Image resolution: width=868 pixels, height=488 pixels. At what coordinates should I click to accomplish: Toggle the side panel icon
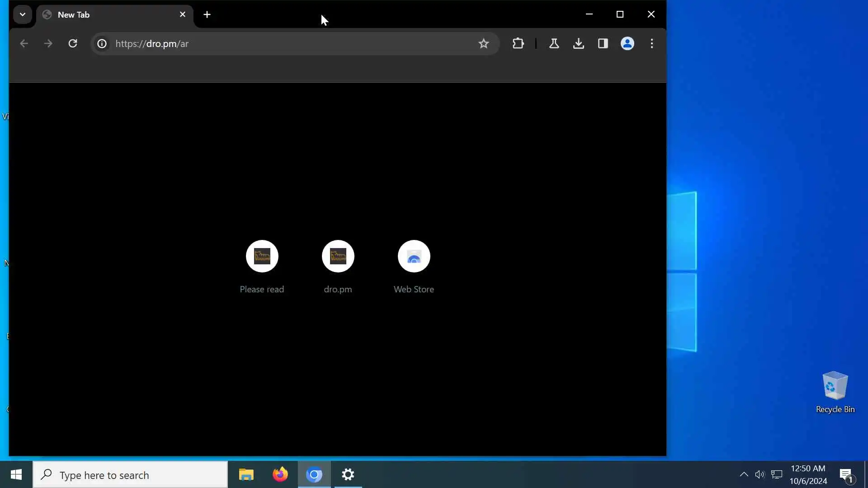click(x=603, y=43)
